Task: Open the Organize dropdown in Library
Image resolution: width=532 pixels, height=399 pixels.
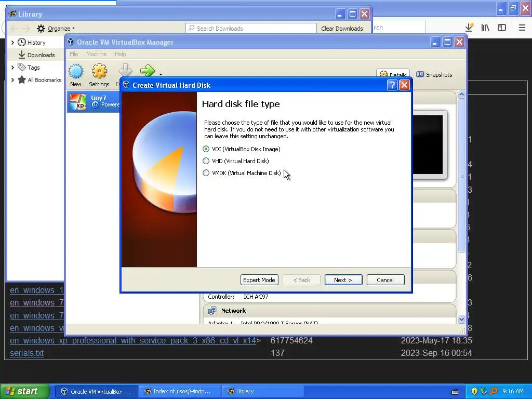Action: tap(56, 29)
